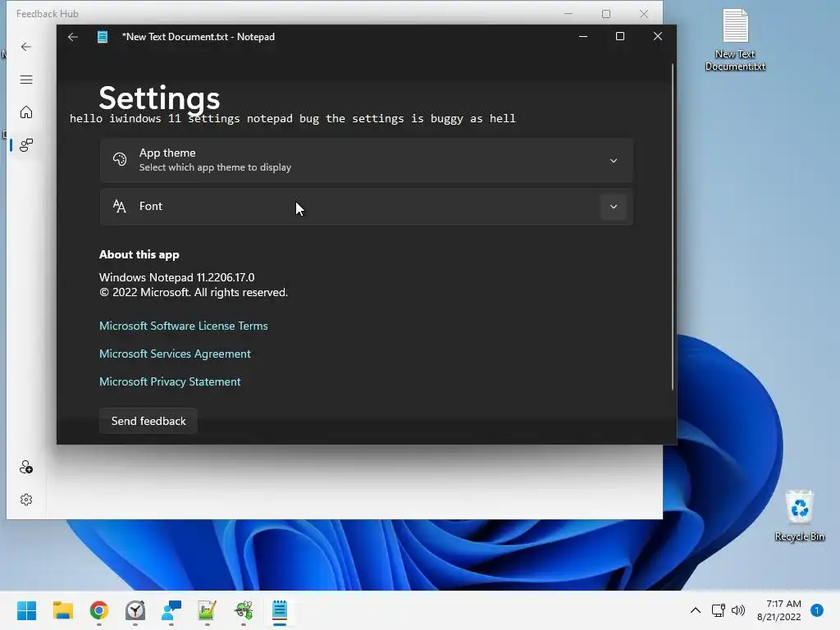
Task: Click the Feedback Hub back arrow
Action: [25, 47]
